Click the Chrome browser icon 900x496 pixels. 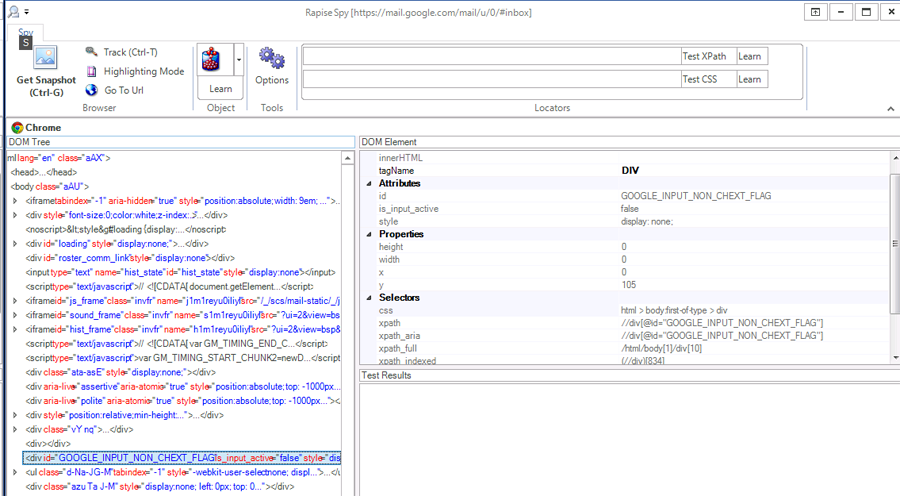(17, 128)
